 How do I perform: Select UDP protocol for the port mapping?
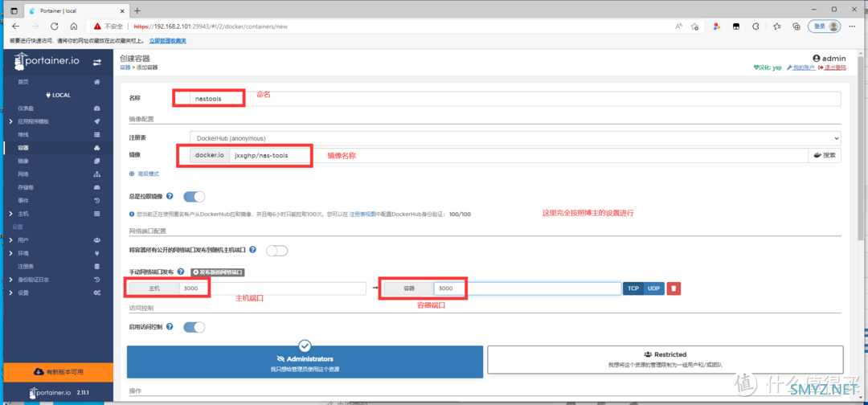[x=654, y=288]
